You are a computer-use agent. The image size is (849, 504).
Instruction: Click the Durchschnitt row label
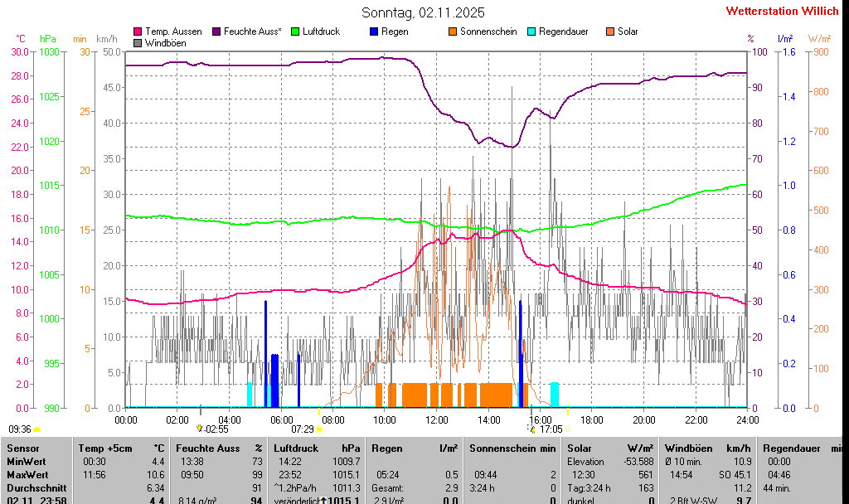click(x=33, y=488)
